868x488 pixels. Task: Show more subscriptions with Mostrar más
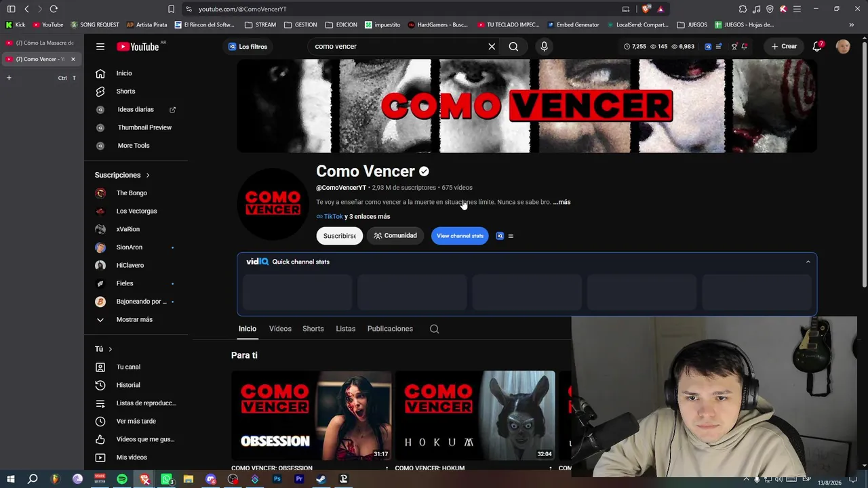pos(134,319)
